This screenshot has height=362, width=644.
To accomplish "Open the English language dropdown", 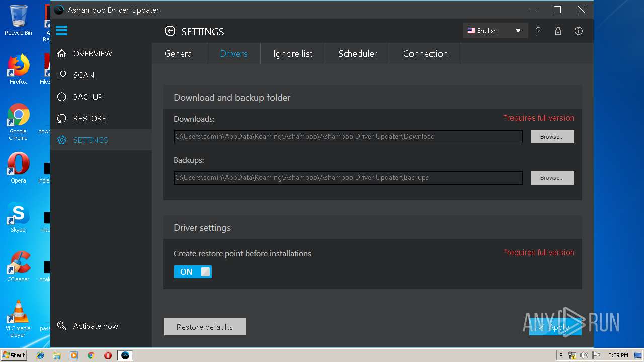I will coord(495,31).
